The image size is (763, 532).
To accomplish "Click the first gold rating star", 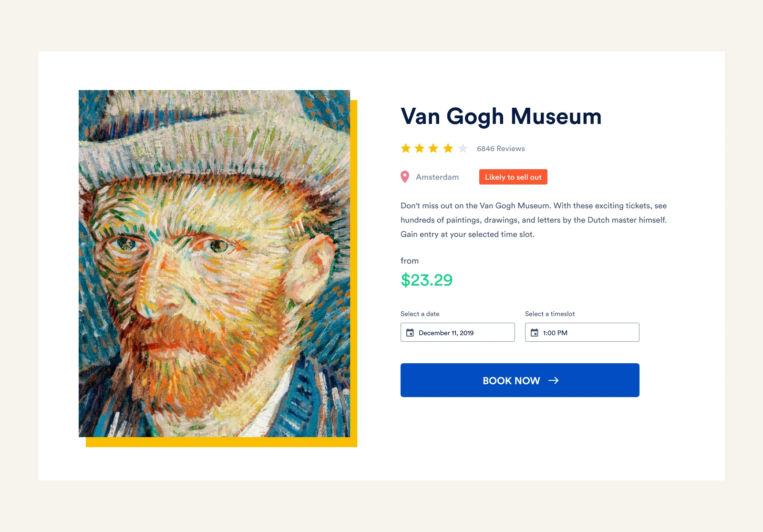I will click(406, 148).
